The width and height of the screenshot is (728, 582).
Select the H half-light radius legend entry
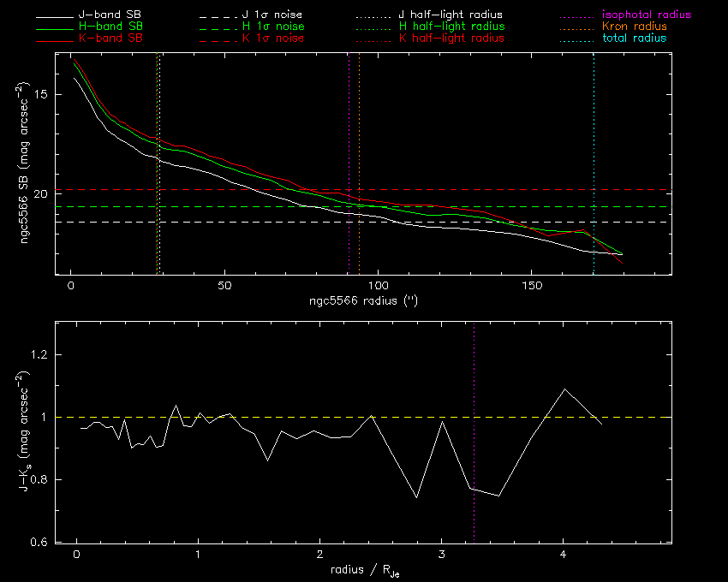pyautogui.click(x=451, y=27)
